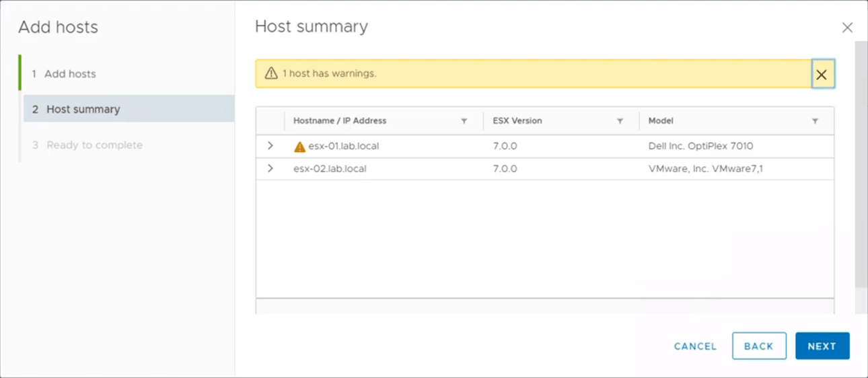This screenshot has width=868, height=378.
Task: Cancel the Add hosts wizard
Action: 695,346
